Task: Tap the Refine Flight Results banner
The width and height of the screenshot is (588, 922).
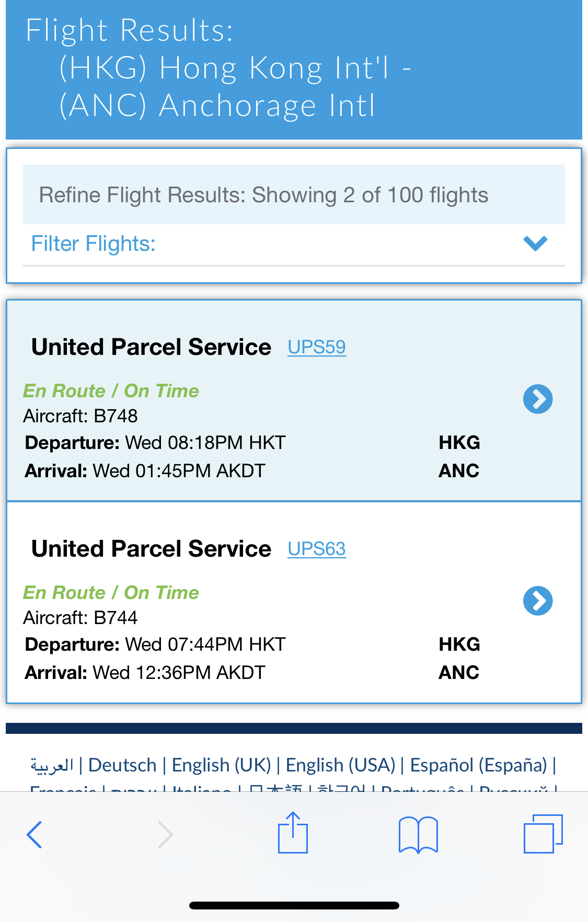Action: pos(294,194)
